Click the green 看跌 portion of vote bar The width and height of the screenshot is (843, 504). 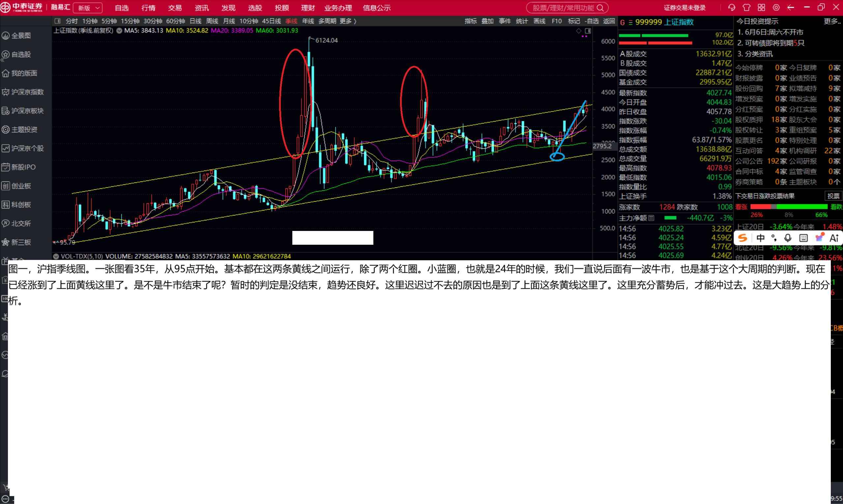(802, 207)
